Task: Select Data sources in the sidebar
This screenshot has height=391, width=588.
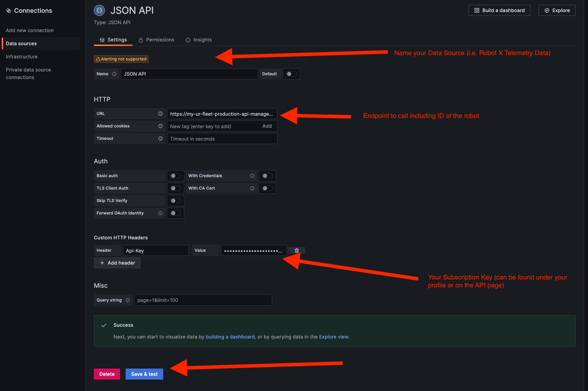Action: coord(21,43)
